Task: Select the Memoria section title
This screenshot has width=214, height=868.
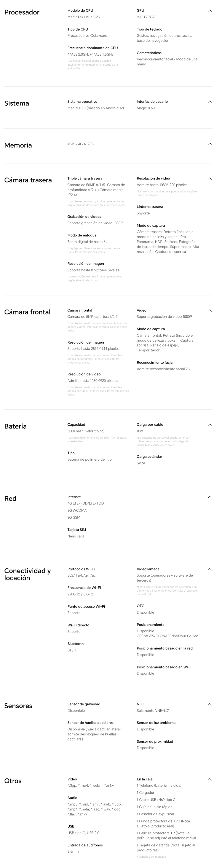Action: tap(18, 145)
